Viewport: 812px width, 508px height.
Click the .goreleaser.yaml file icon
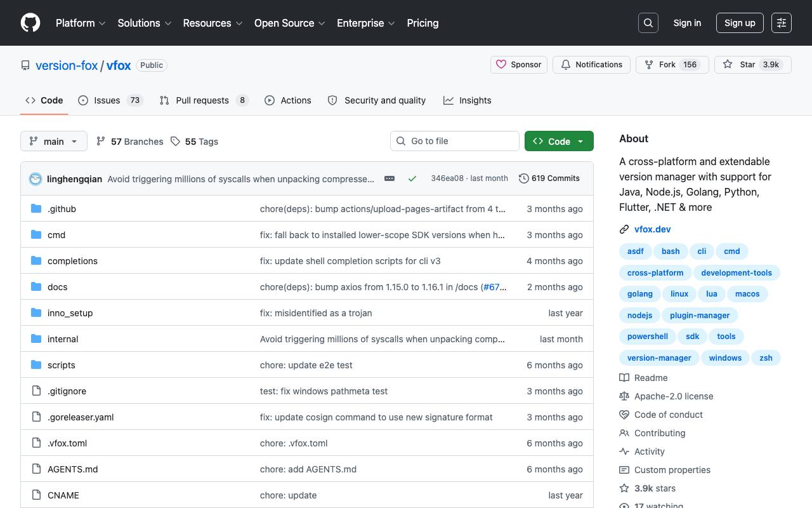click(36, 417)
